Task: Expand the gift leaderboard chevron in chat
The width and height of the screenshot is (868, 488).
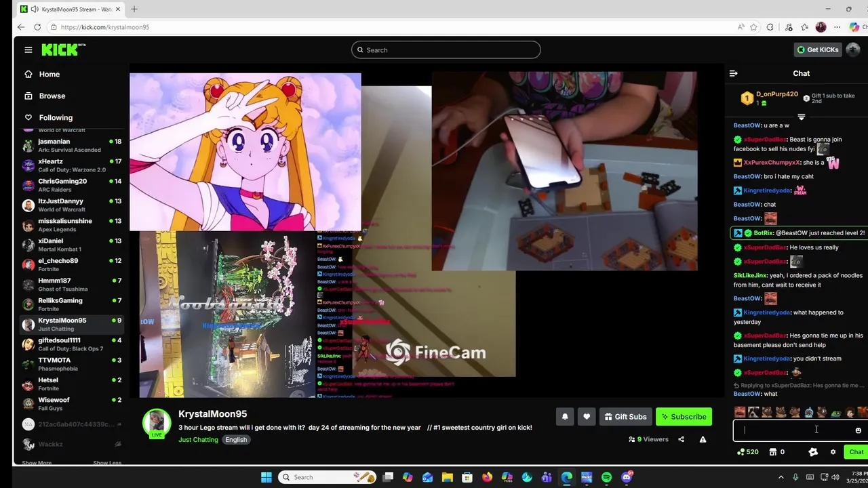Action: 801,117
